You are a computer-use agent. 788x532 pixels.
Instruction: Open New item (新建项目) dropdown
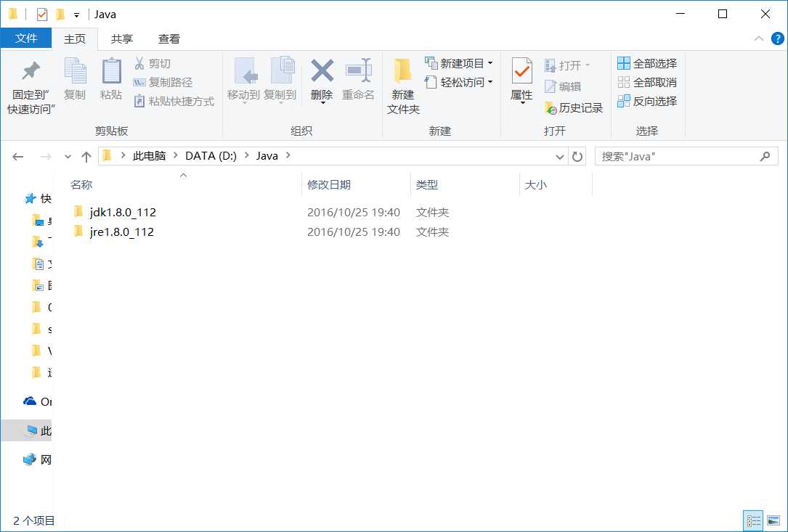pos(459,63)
